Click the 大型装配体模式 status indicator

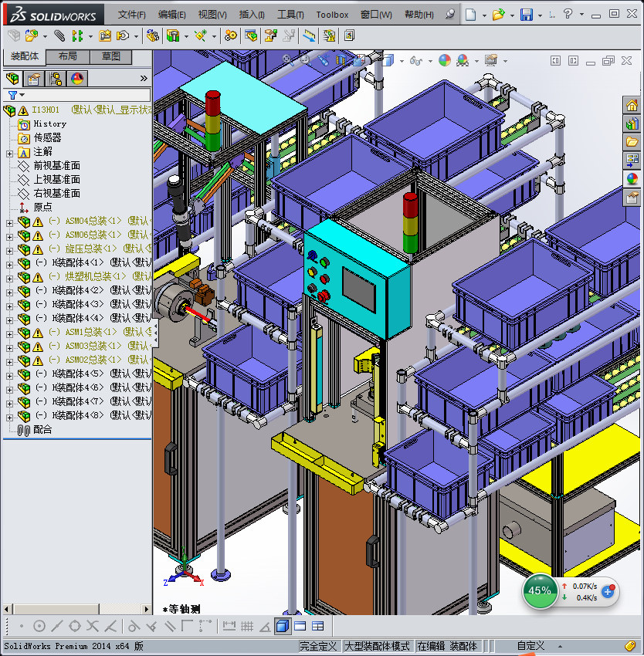(377, 646)
